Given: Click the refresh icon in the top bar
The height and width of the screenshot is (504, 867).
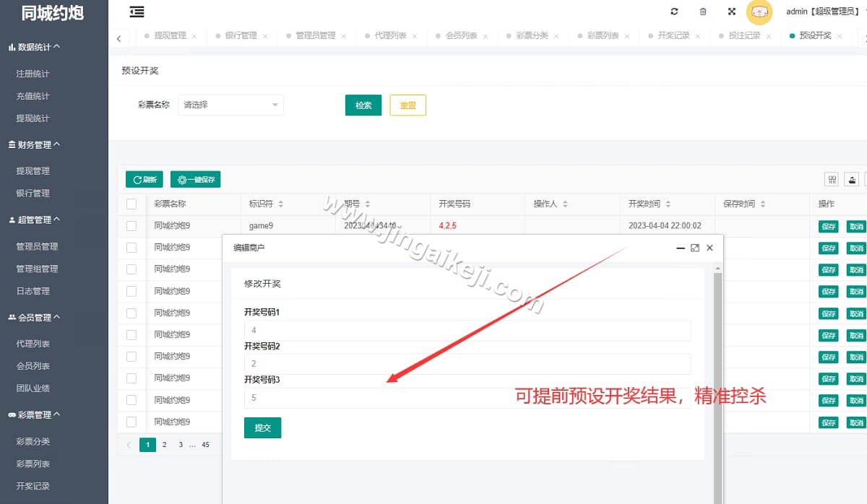Looking at the screenshot, I should [x=674, y=12].
